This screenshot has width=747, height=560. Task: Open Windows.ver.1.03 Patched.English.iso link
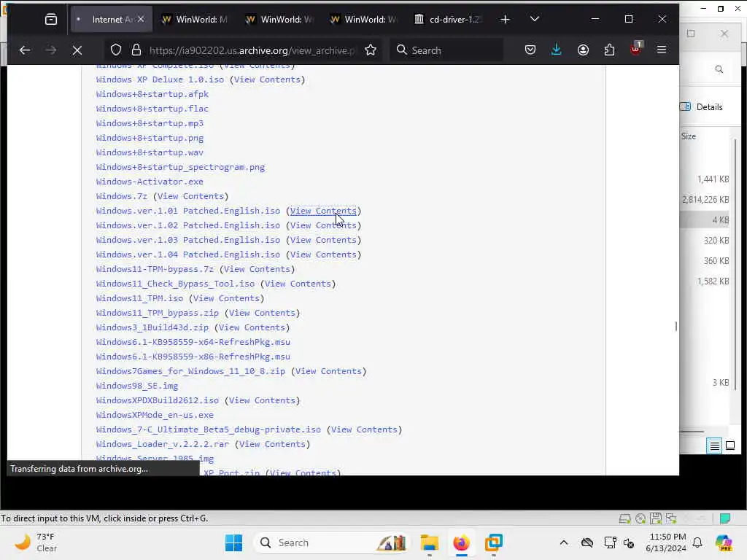pos(187,240)
